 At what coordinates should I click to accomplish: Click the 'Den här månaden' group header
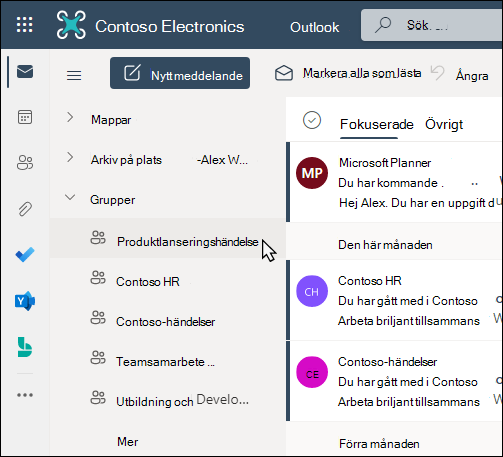[385, 245]
